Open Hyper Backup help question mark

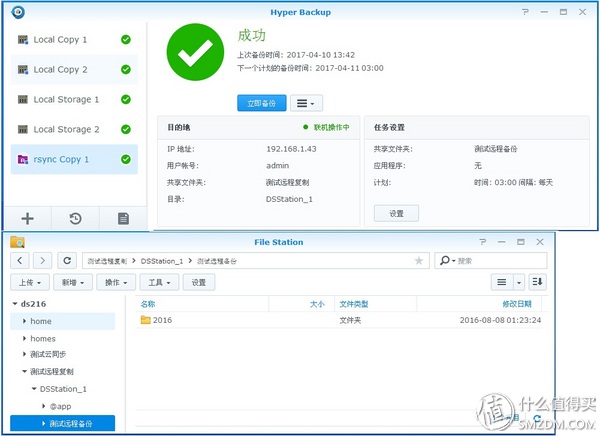(x=525, y=12)
